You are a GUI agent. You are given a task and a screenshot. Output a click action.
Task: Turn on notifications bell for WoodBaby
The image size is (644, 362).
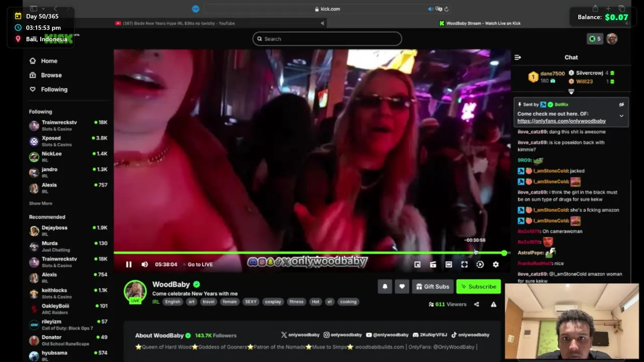385,287
